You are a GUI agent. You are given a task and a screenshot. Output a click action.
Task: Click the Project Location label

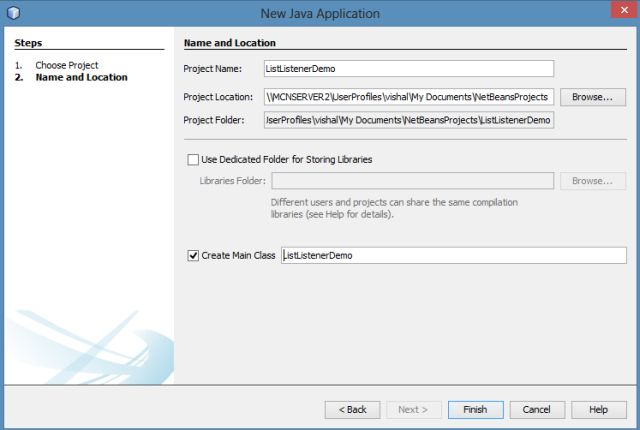[218, 97]
